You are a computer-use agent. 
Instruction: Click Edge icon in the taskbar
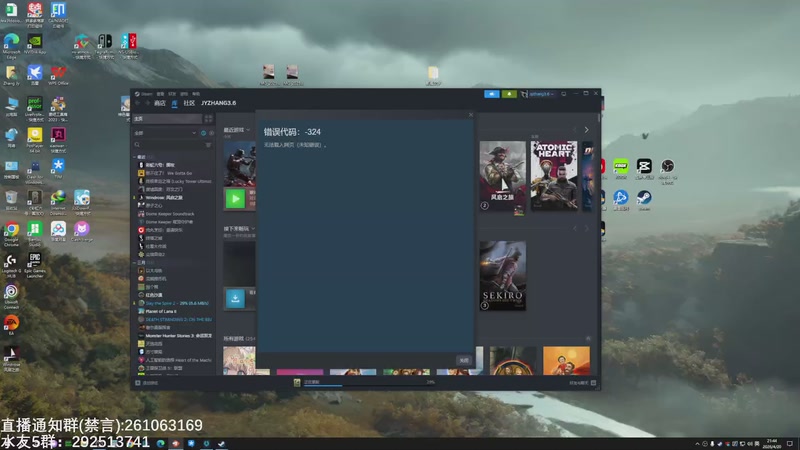click(x=160, y=443)
